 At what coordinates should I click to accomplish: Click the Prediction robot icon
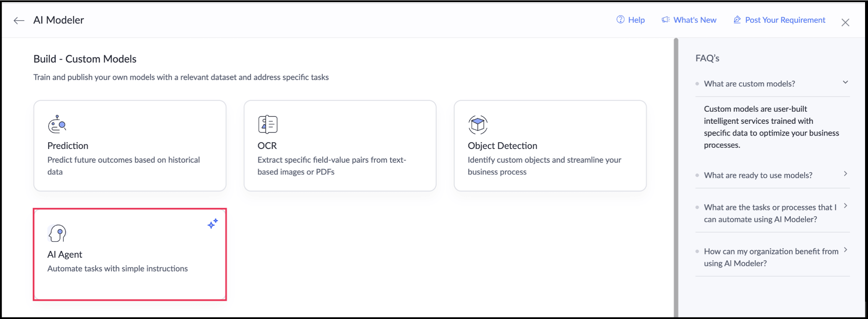[x=57, y=124]
